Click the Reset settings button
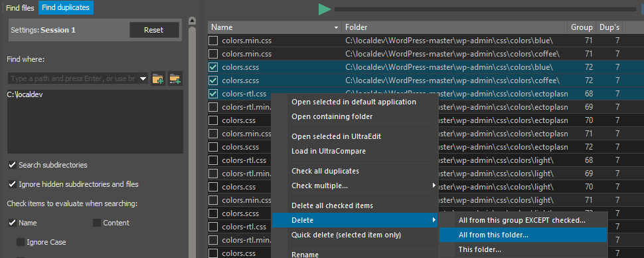644x258 pixels. tap(154, 30)
